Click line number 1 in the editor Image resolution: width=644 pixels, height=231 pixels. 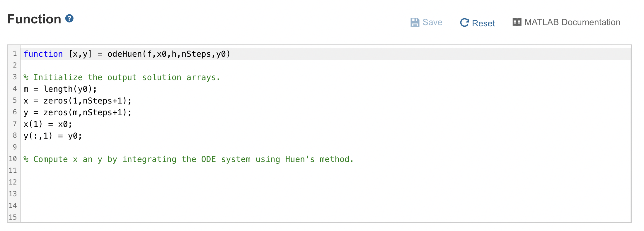15,54
